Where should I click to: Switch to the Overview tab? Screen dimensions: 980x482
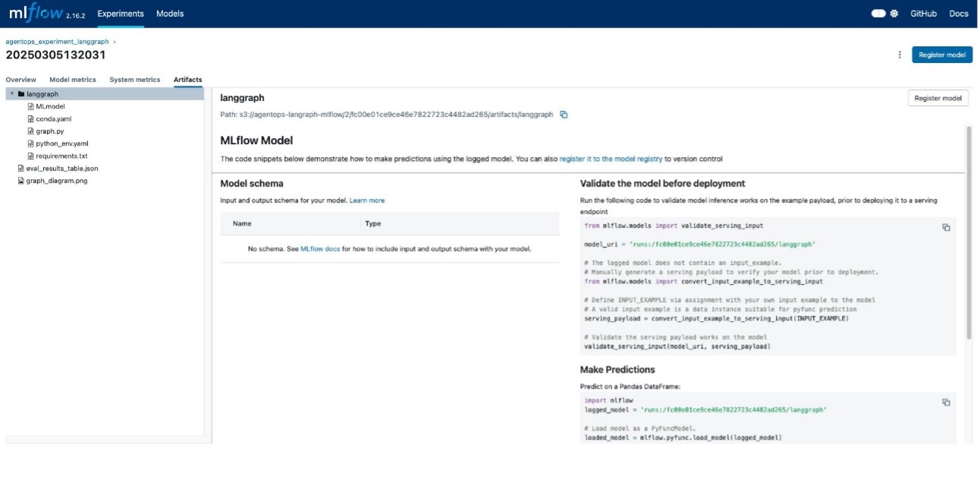click(20, 80)
